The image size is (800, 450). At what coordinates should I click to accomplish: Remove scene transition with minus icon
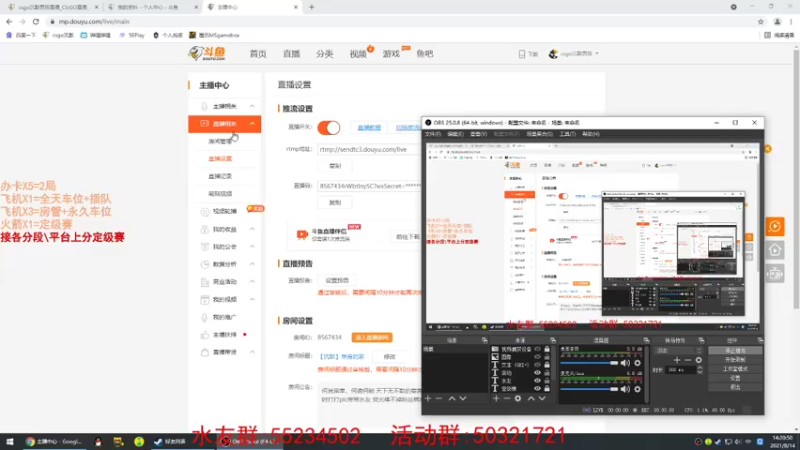tap(688, 360)
